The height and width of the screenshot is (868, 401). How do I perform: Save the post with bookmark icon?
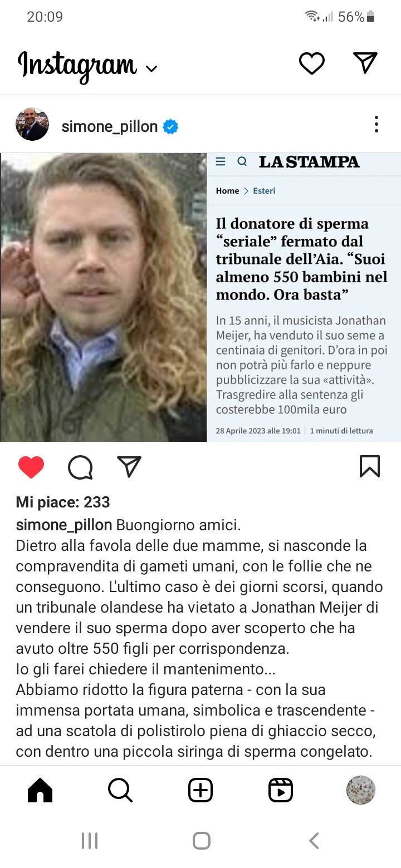[x=370, y=466]
